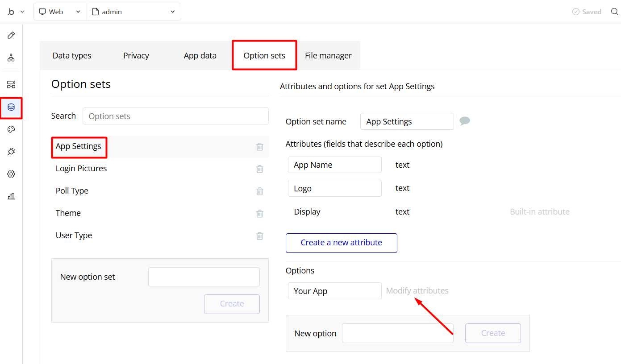Delete the Login Pictures option set
This screenshot has height=364, width=621.
(x=259, y=169)
